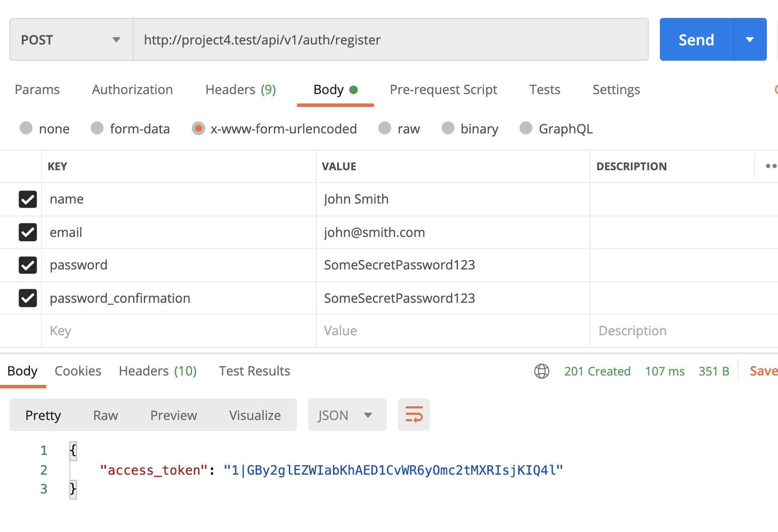Toggle the wrap lines icon
Image resolution: width=778 pixels, height=532 pixels.
(414, 415)
